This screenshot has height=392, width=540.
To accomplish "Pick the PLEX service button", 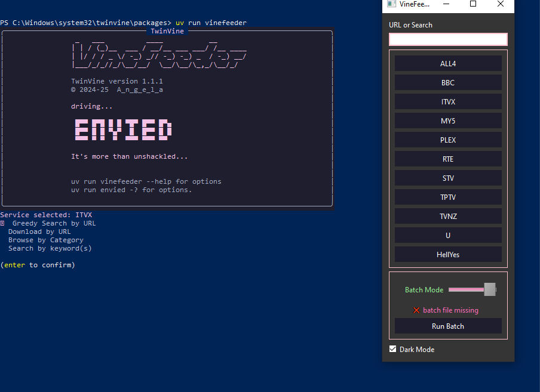I will (x=447, y=140).
